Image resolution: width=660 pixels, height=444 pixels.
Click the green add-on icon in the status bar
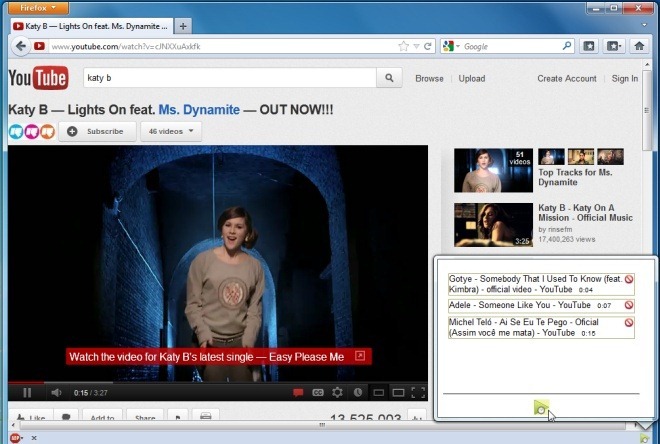pos(644,438)
